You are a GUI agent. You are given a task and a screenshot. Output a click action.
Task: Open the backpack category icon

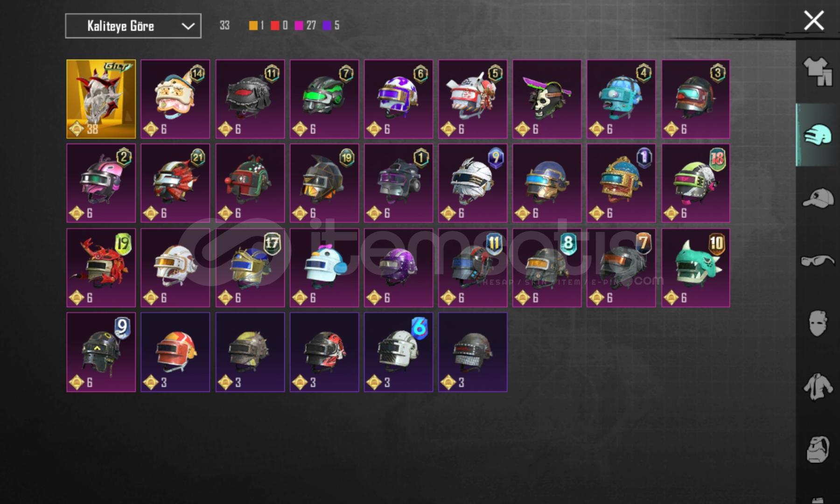[x=818, y=449]
